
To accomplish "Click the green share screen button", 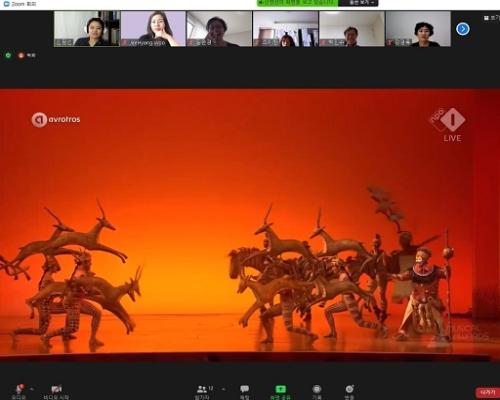I will 280,391.
